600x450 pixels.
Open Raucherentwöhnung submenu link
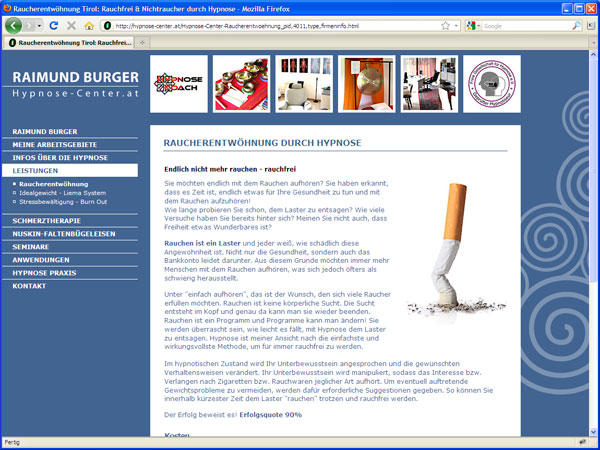54,184
